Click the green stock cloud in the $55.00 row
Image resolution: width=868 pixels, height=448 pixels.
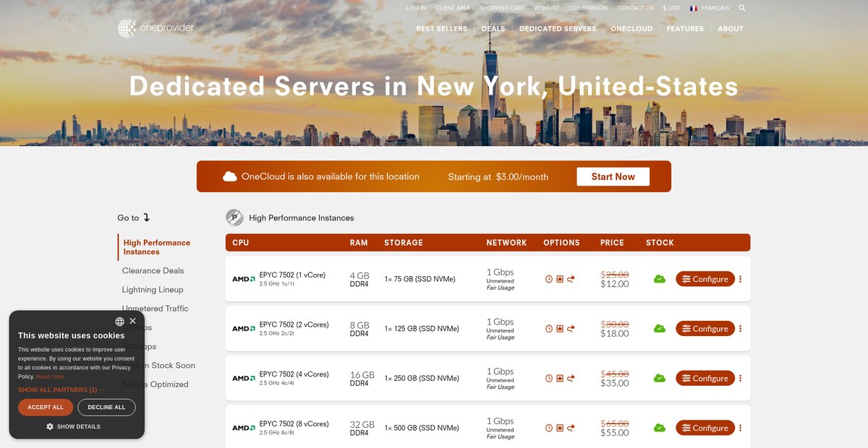tap(660, 428)
